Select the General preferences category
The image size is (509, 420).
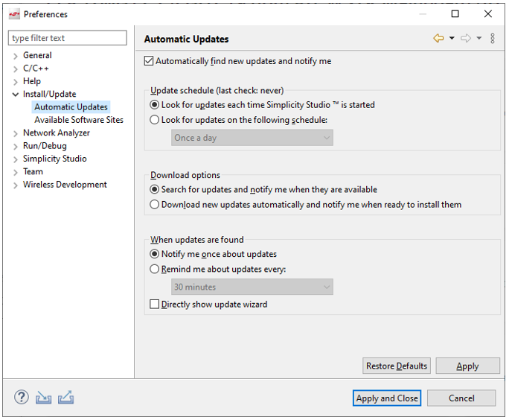tap(37, 55)
